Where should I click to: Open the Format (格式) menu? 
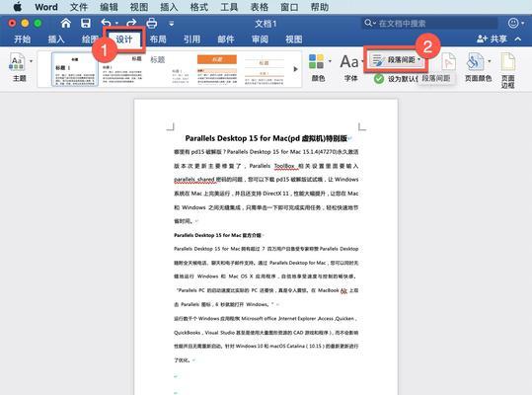coord(198,7)
